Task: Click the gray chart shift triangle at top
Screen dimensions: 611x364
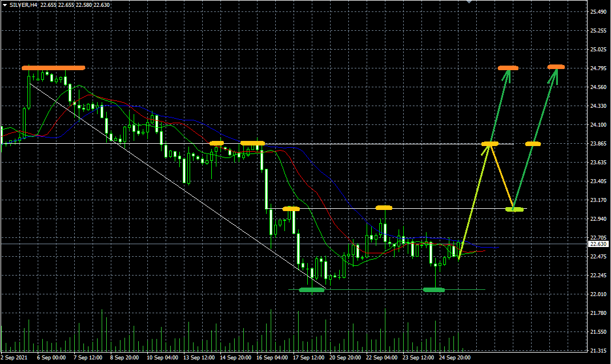Action: tap(469, 2)
